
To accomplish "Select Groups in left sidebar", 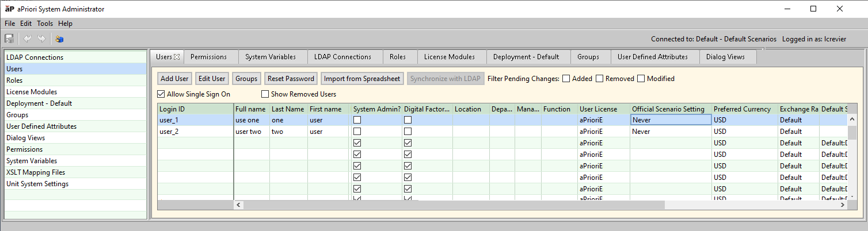I will tap(75, 115).
